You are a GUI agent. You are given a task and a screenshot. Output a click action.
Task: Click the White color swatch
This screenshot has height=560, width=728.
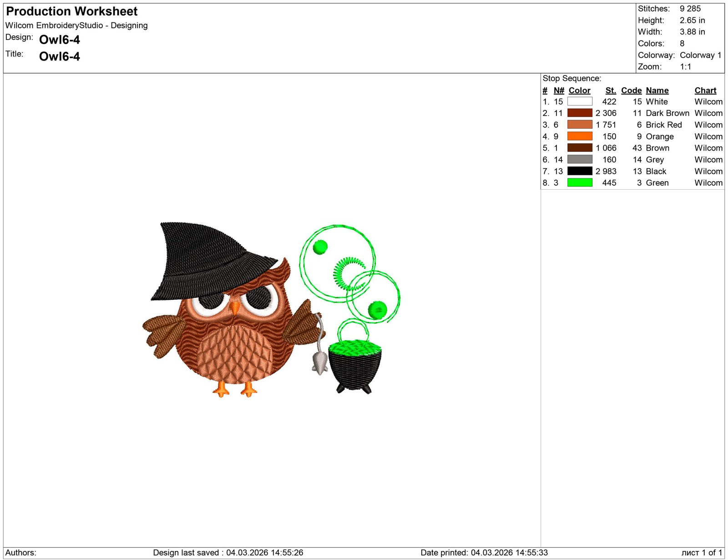tap(579, 101)
